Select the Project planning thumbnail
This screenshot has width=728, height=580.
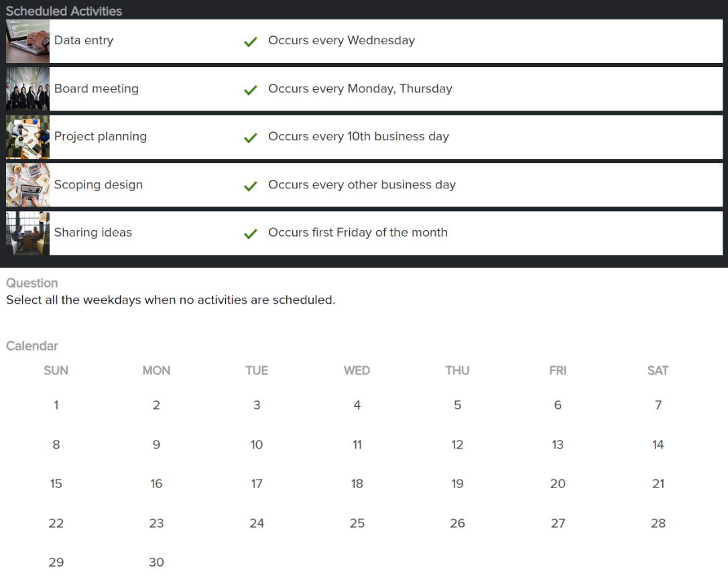pos(27,137)
